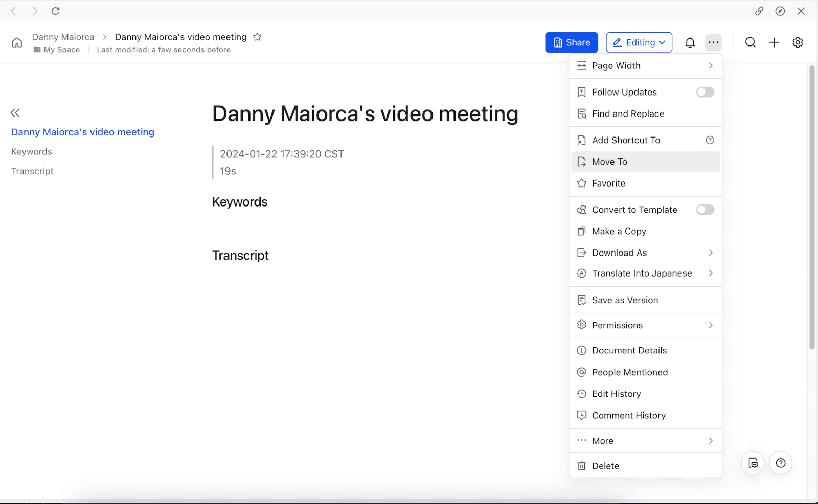Click the Favorite star icon in menu
818x504 pixels.
point(581,183)
